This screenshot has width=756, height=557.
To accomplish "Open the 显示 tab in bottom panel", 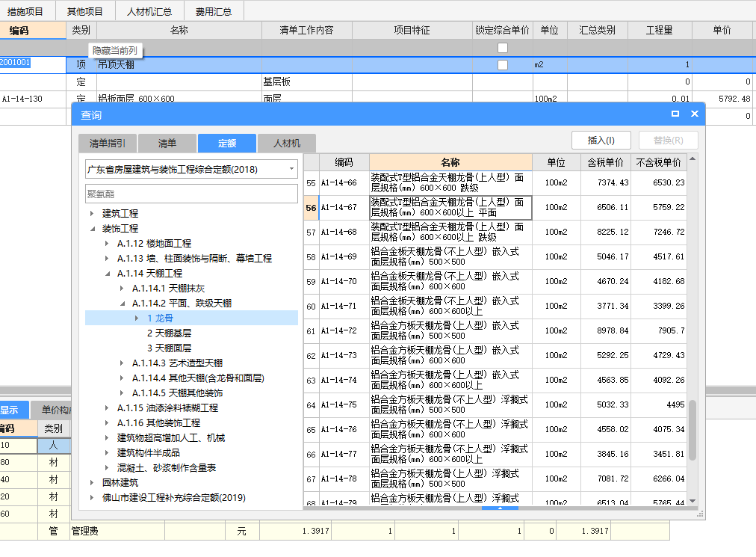I will click(x=13, y=410).
